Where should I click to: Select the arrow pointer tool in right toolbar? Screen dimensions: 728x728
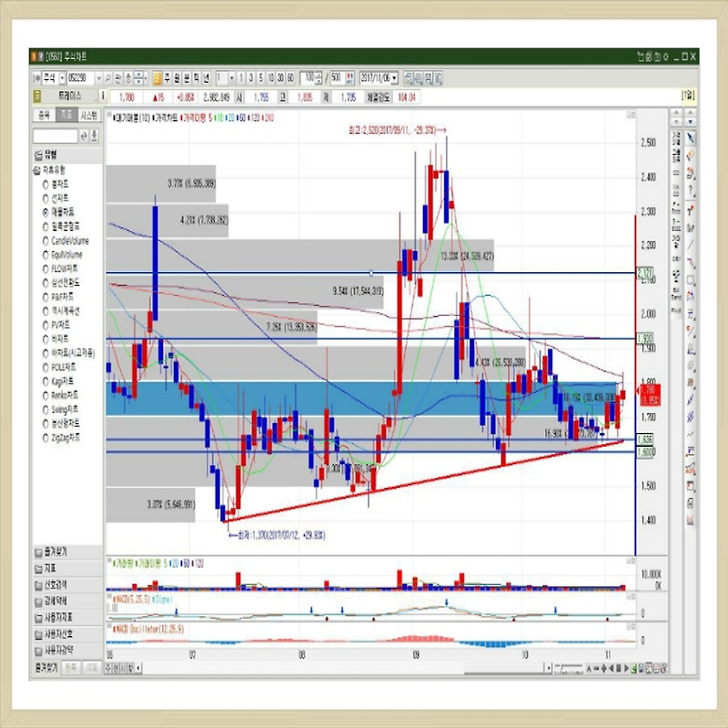[x=691, y=138]
